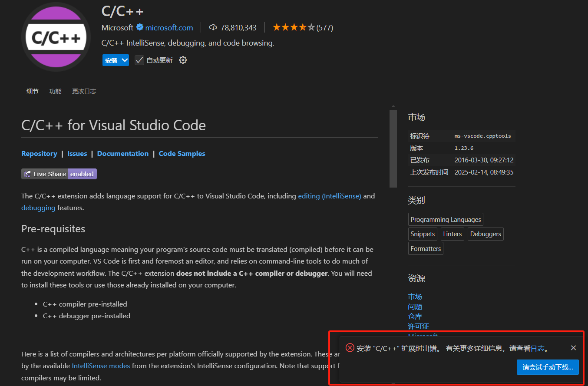Open the Issues link
Screen dimensions: 588x386
[x=77, y=154]
